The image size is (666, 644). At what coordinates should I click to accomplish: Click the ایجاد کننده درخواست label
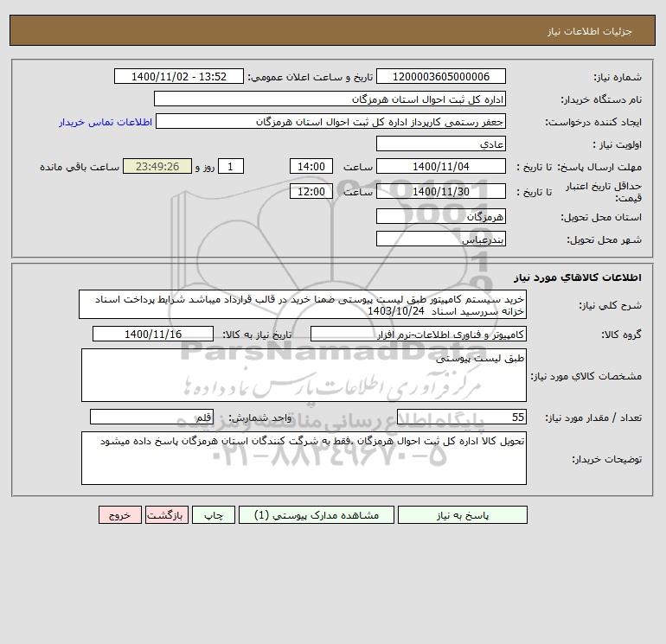[x=593, y=122]
